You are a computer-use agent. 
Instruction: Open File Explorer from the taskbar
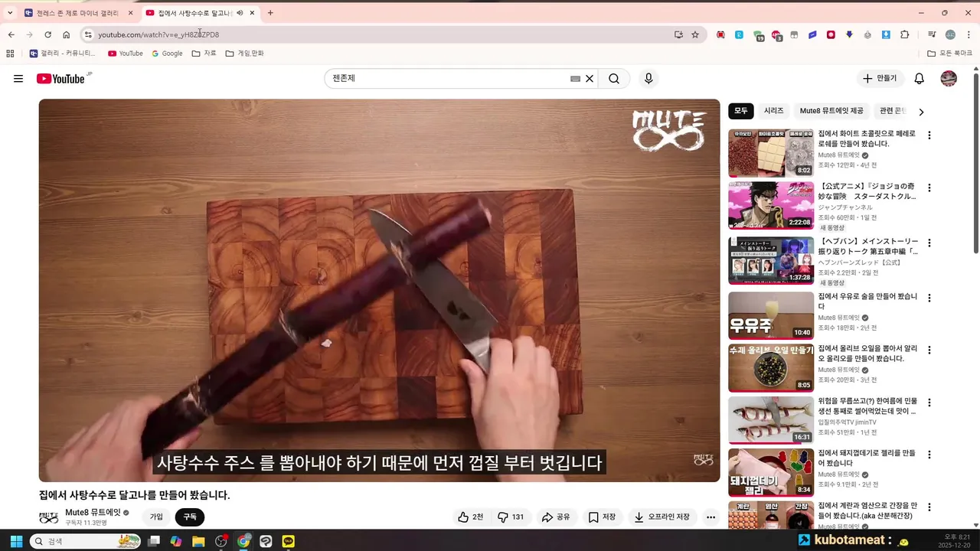198,541
